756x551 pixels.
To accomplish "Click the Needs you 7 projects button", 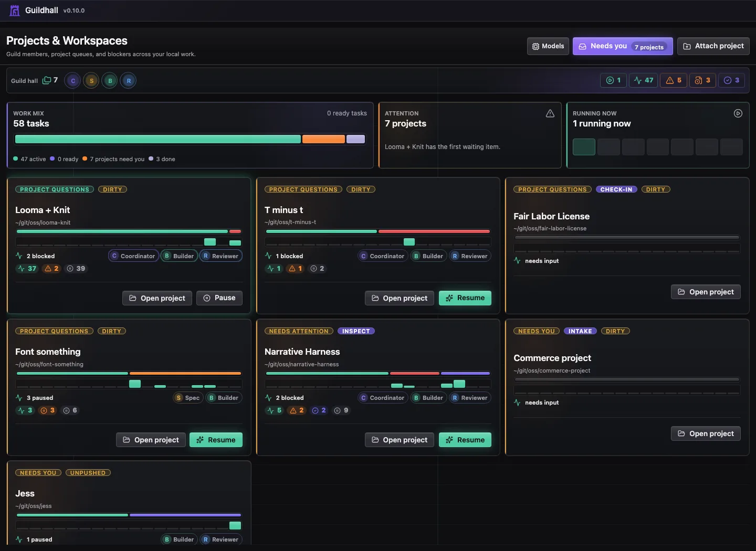I will (x=623, y=46).
